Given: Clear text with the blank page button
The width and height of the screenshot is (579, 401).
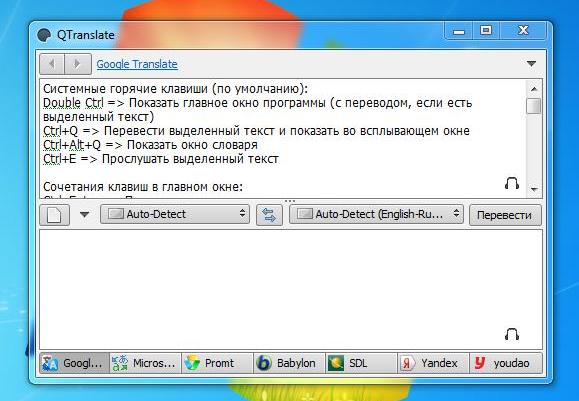Looking at the screenshot, I should pyautogui.click(x=54, y=215).
